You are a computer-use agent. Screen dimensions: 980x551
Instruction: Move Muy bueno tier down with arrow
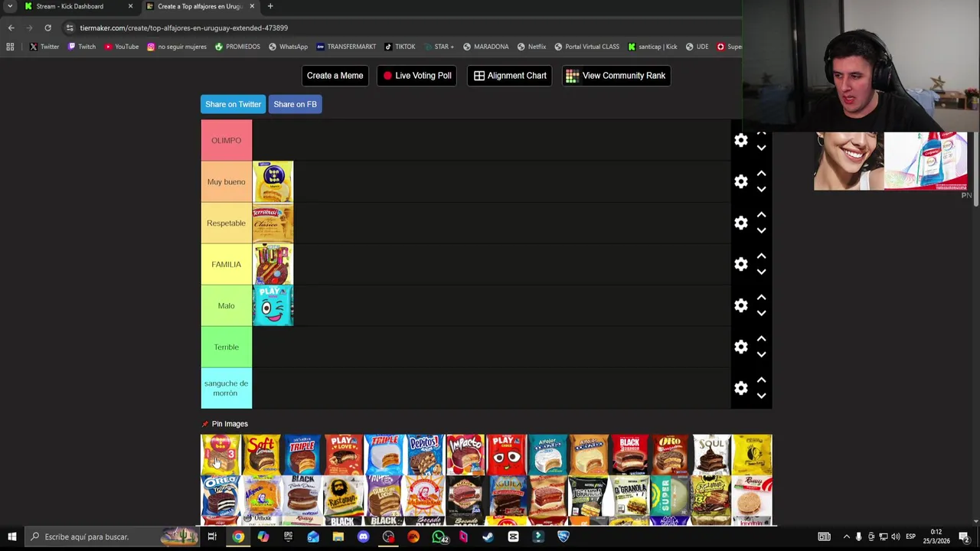click(x=761, y=189)
